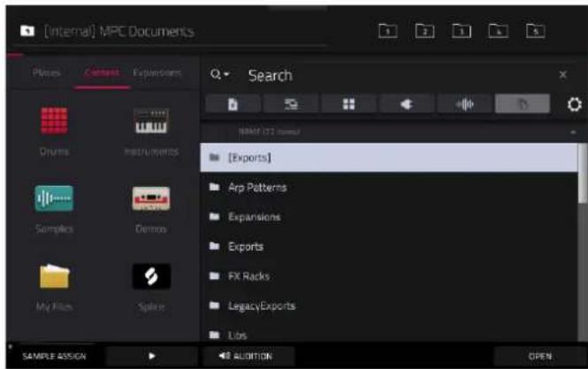Viewport: 588px width, 369px height.
Task: Toggle the program grid filter
Action: point(348,104)
